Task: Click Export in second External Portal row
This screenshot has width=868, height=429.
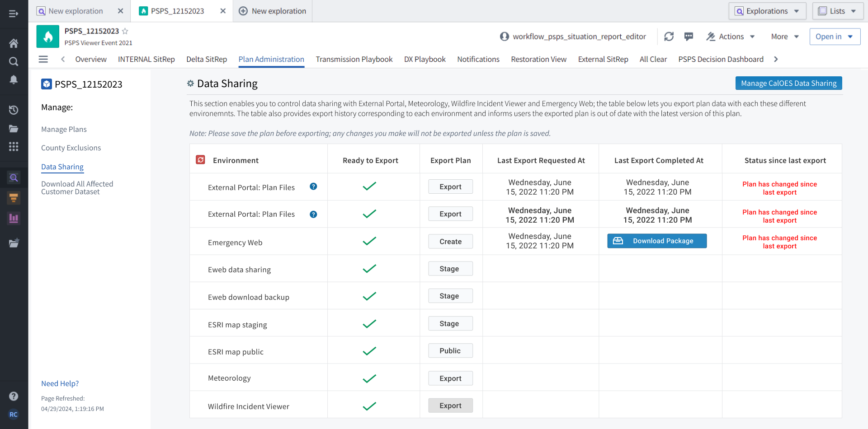Action: click(451, 214)
